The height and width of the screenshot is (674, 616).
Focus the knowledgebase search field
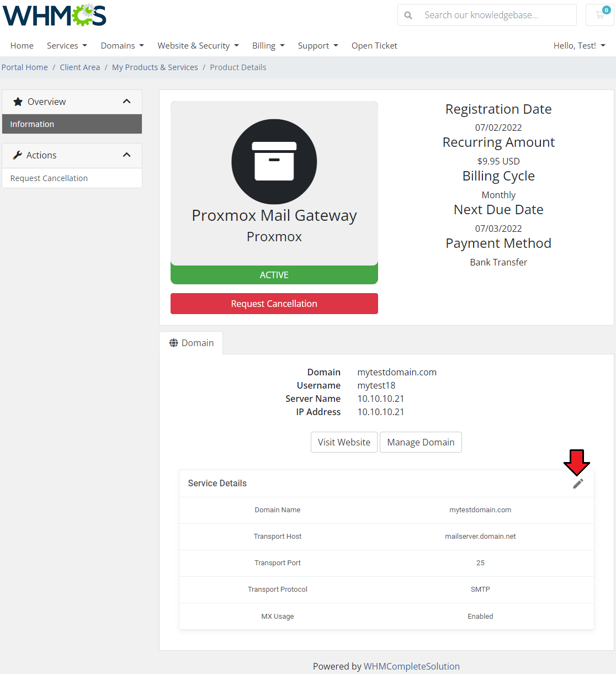click(497, 15)
